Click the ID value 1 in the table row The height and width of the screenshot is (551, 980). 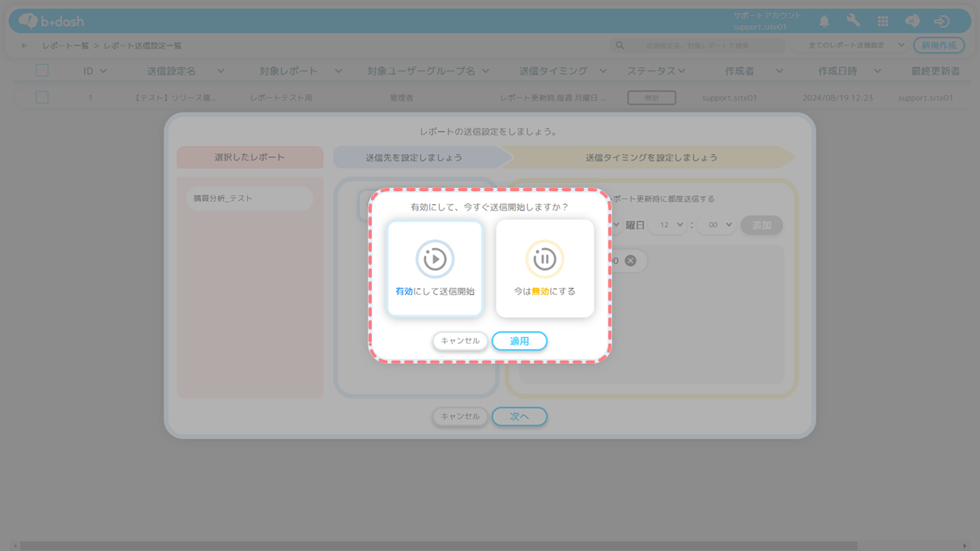(91, 98)
